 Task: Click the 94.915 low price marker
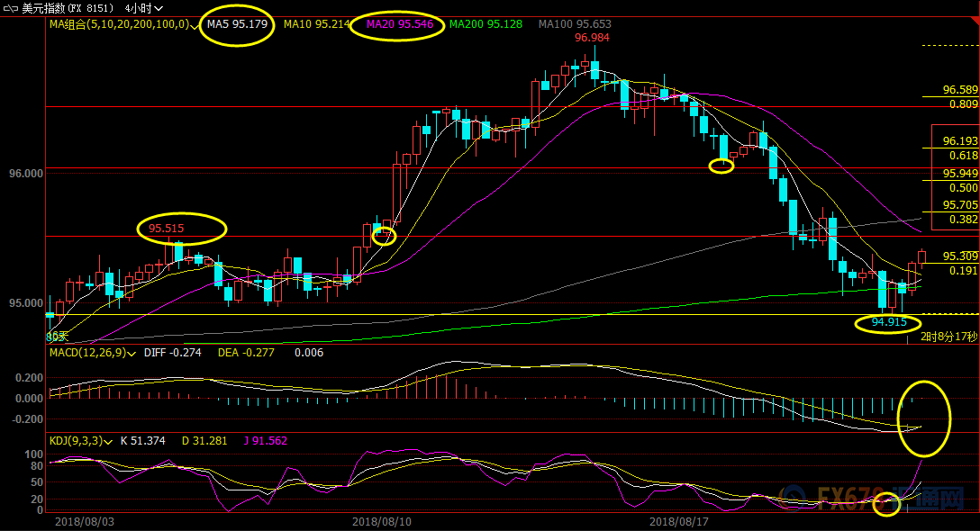(888, 322)
